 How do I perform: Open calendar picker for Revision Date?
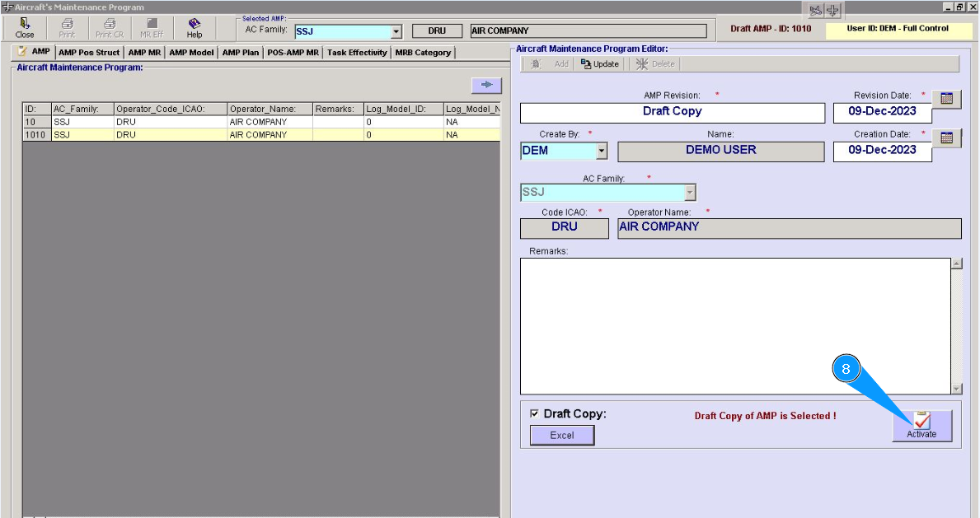[946, 99]
